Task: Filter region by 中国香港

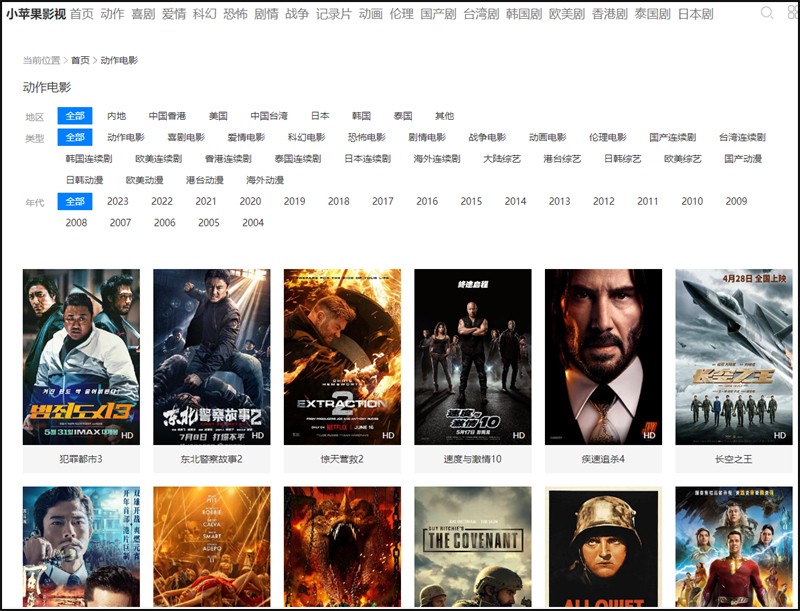Action: (x=167, y=116)
